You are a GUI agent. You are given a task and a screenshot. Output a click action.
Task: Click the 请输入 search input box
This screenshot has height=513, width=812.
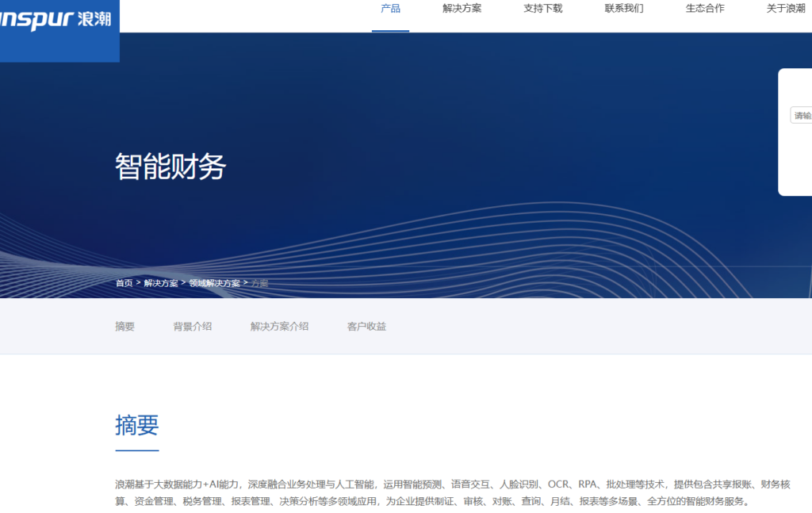(x=802, y=115)
